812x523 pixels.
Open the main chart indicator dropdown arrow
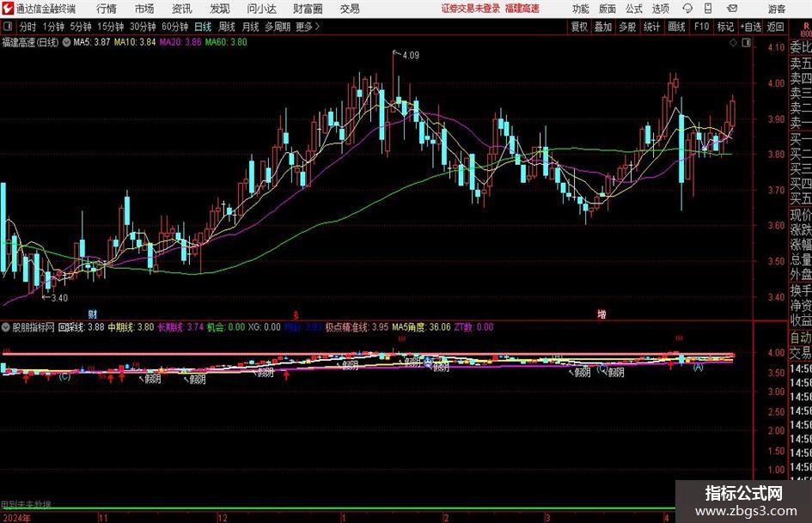(x=66, y=42)
